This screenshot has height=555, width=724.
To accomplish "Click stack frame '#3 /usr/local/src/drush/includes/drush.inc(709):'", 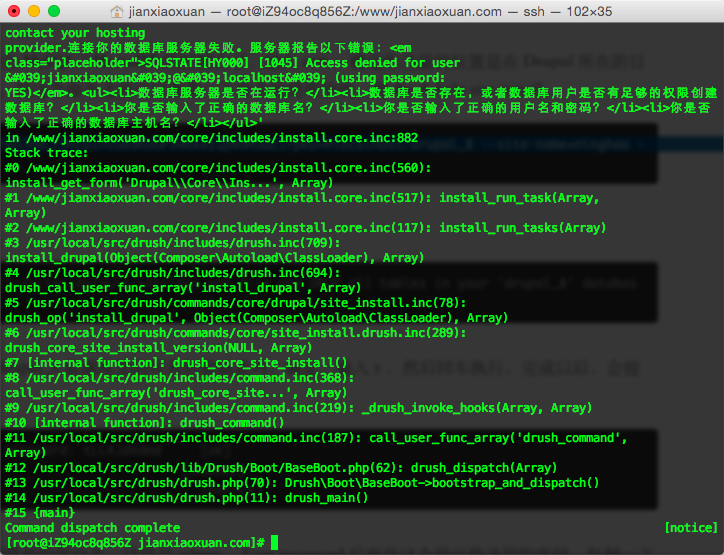I will click(x=173, y=243).
